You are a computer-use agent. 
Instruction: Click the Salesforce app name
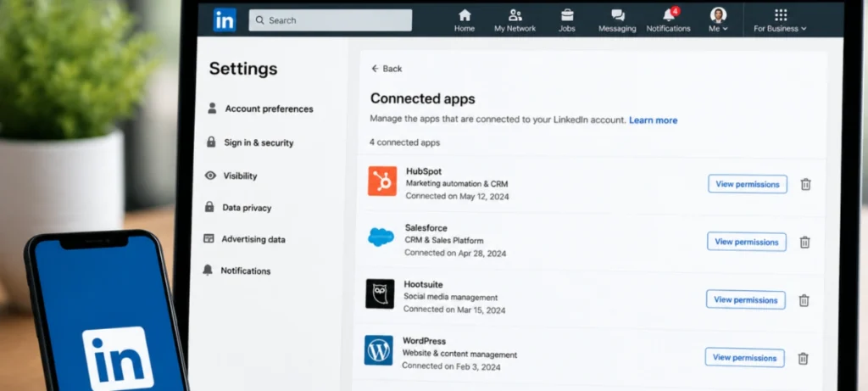click(426, 227)
